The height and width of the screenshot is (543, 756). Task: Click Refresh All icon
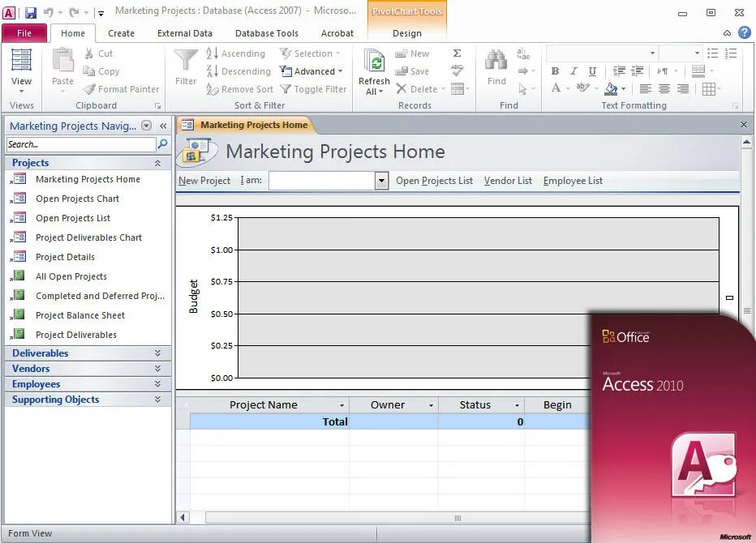point(374,62)
